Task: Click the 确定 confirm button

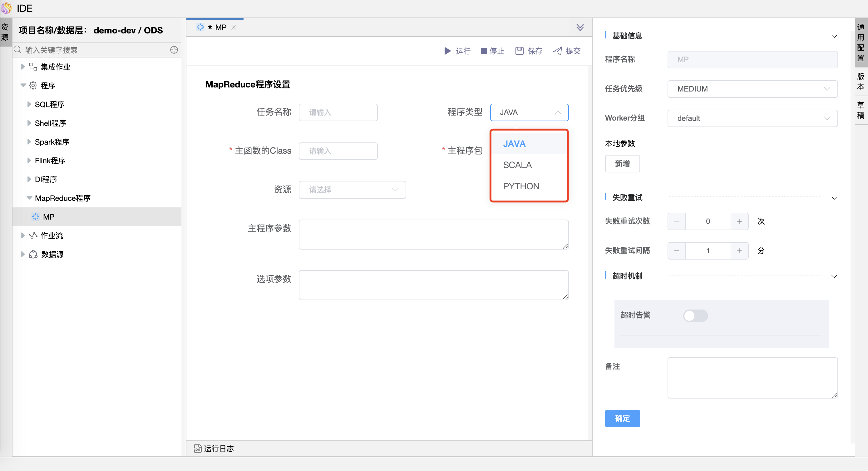Action: coord(622,418)
